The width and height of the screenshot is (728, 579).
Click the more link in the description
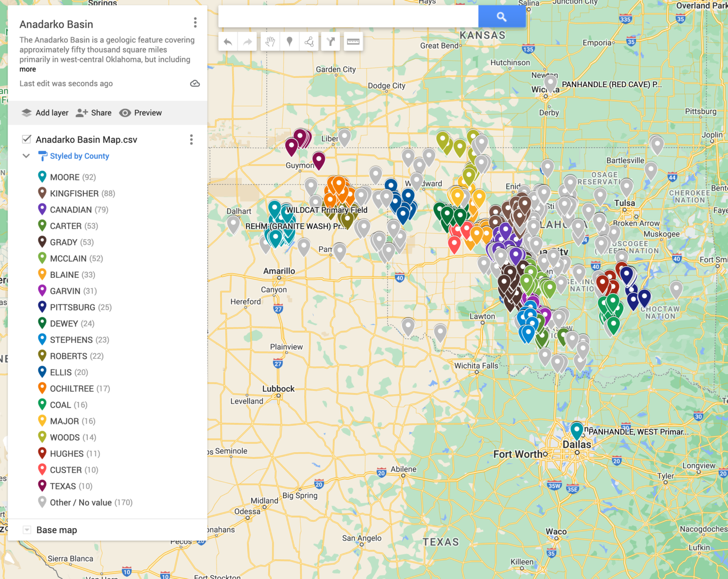click(27, 69)
